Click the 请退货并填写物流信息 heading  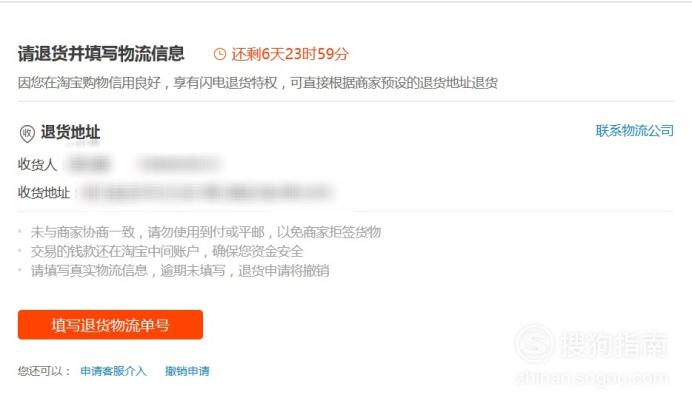click(101, 53)
